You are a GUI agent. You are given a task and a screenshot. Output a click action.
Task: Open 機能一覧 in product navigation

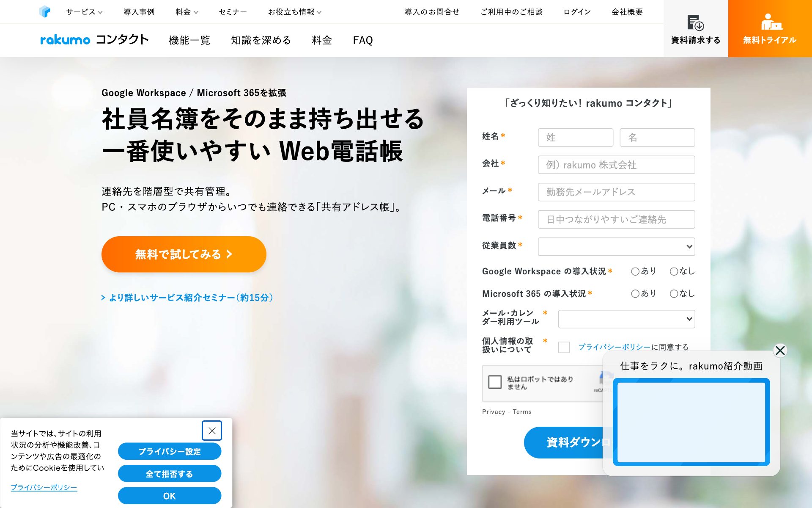[189, 40]
